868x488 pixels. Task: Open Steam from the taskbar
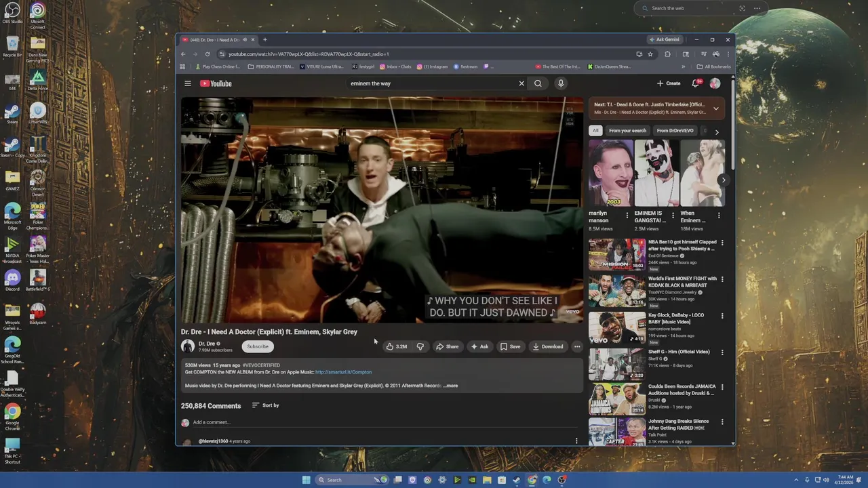point(517,480)
